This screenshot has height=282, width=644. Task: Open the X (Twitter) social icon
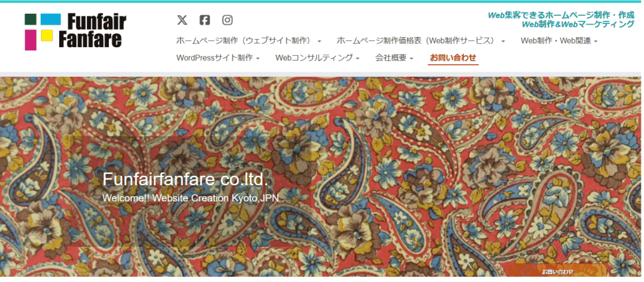pos(182,19)
